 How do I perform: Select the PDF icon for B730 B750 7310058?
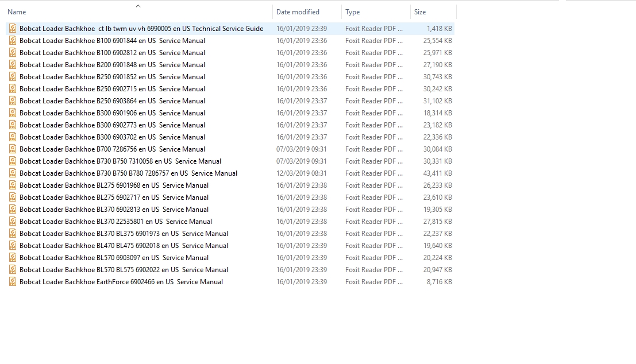(x=13, y=161)
